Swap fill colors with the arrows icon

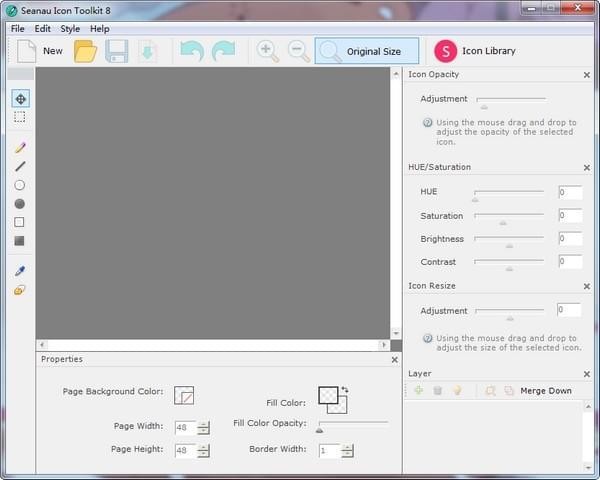(x=345, y=389)
